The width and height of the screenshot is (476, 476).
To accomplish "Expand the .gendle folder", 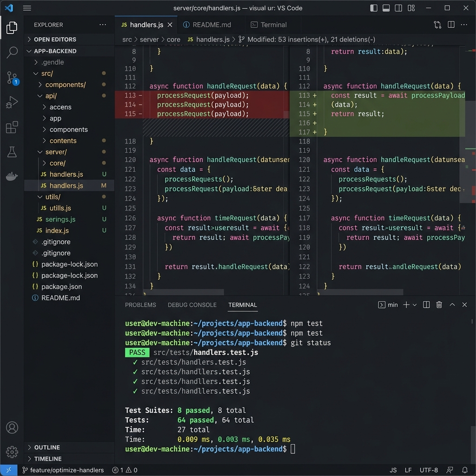I will pos(69,62).
